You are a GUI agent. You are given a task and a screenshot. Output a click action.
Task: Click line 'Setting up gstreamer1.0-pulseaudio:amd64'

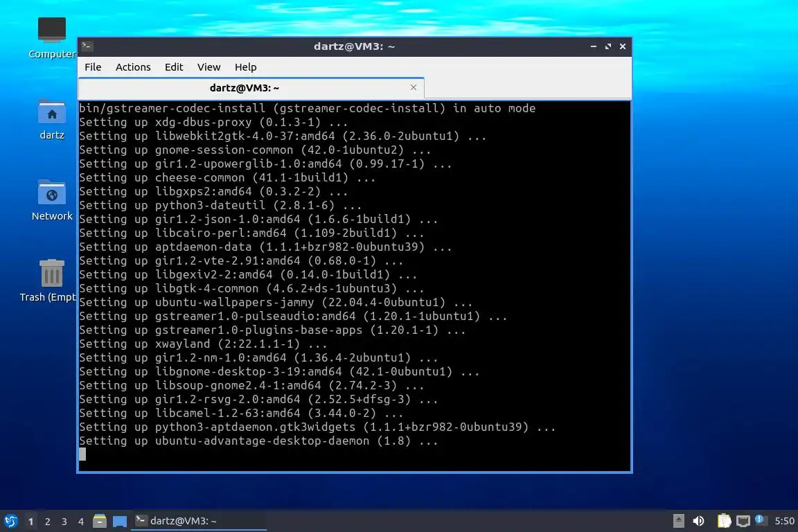293,317
